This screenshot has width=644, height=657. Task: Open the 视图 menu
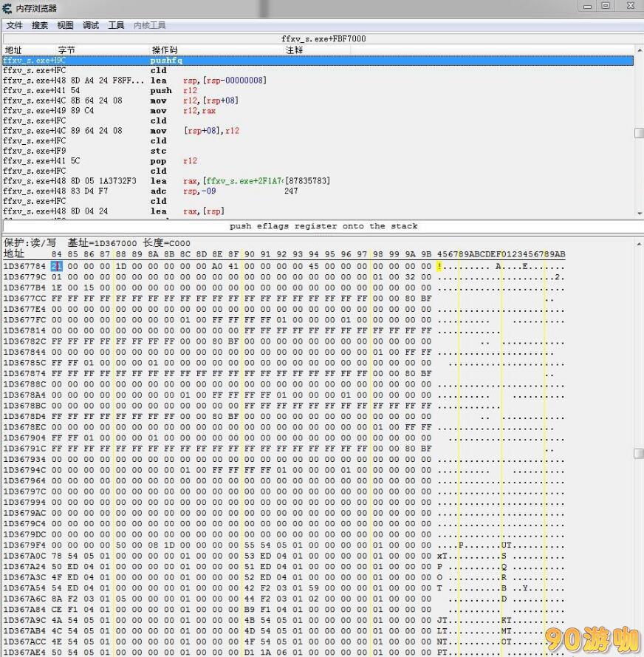click(65, 26)
